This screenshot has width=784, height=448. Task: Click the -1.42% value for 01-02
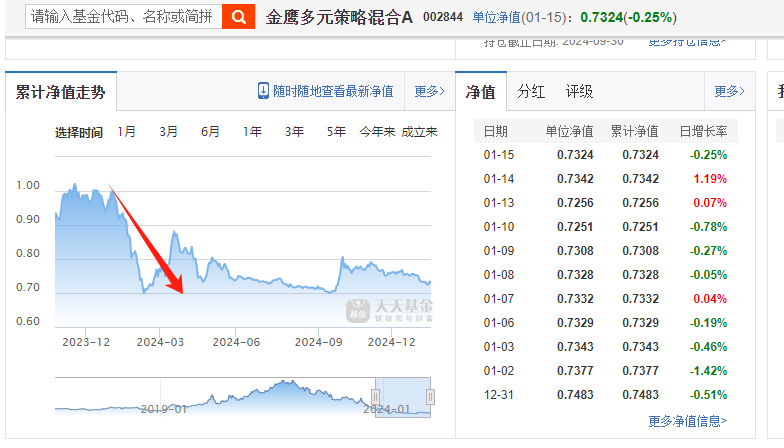tap(708, 371)
